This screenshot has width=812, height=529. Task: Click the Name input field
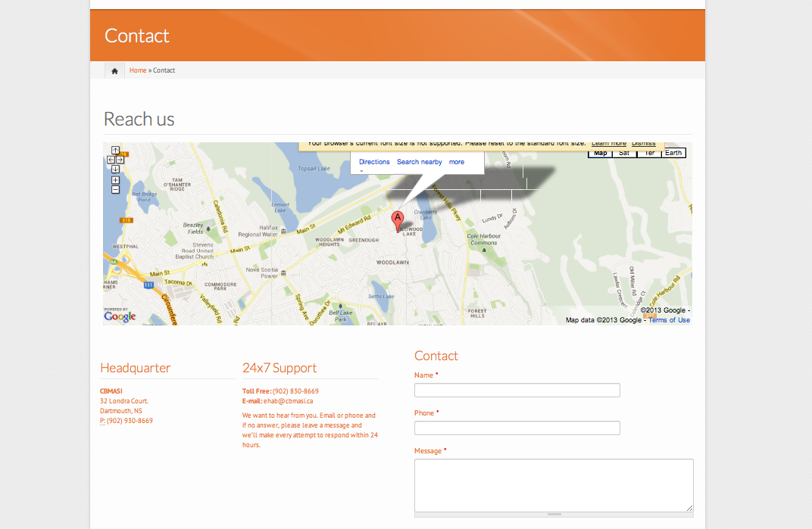[x=517, y=391]
